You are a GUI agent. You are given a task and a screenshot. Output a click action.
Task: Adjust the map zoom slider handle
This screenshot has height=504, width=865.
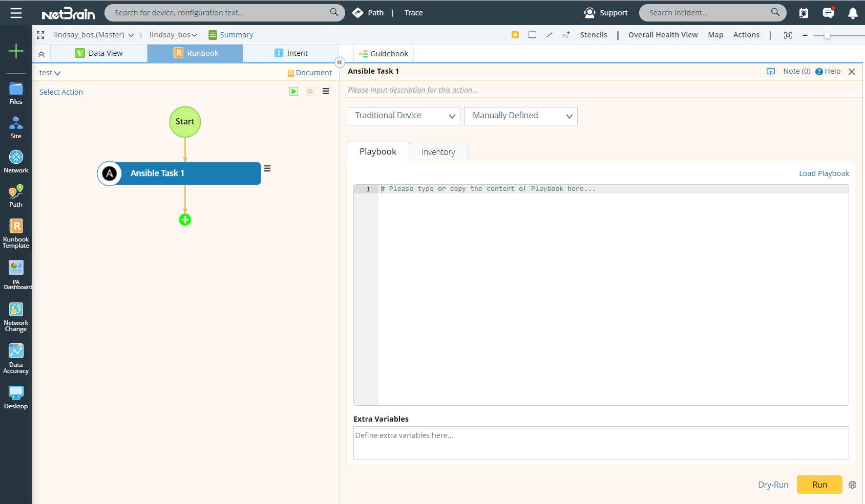827,35
